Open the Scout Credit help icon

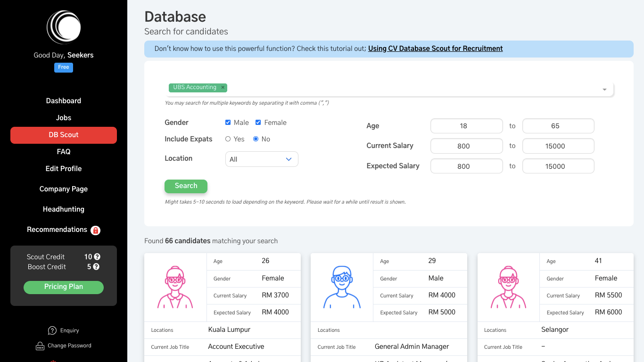click(97, 257)
